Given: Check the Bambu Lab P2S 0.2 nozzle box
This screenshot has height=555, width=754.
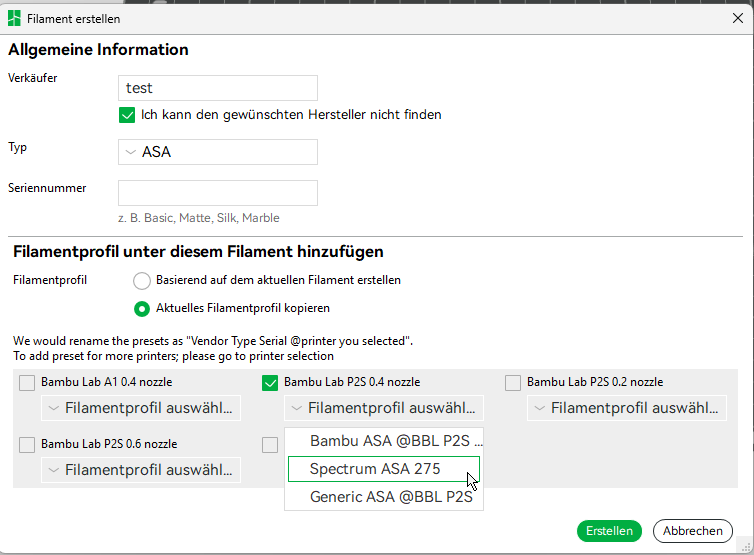Looking at the screenshot, I should (x=513, y=382).
